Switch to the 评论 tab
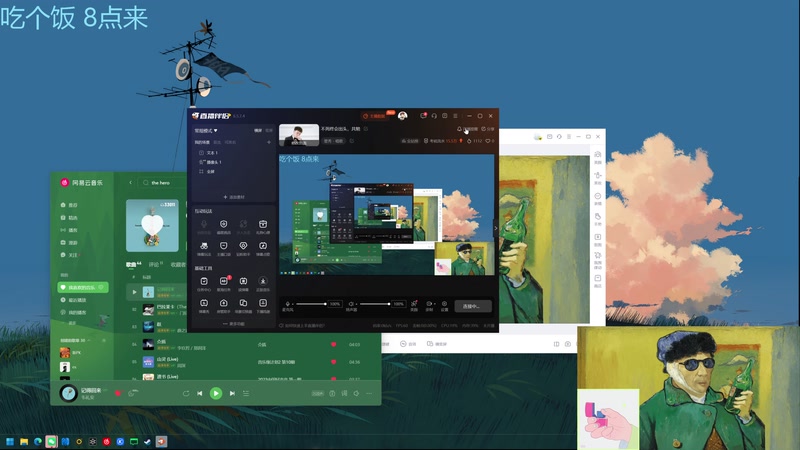This screenshot has width=800, height=450. [156, 264]
